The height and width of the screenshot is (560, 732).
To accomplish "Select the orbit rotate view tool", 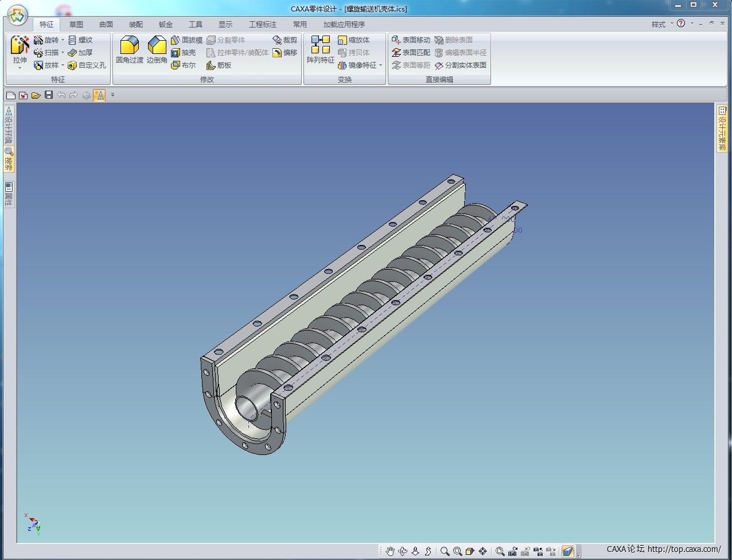I will tap(403, 551).
